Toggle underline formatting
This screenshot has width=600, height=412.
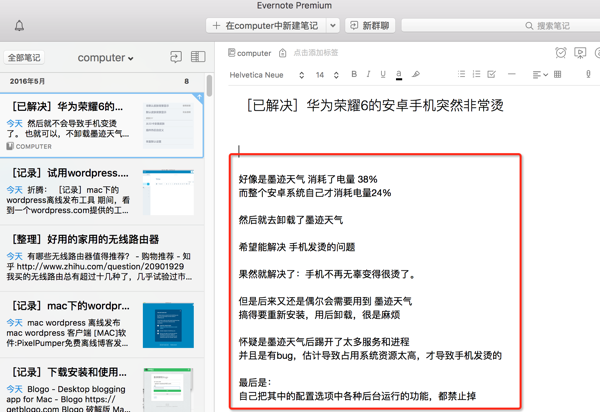point(383,74)
